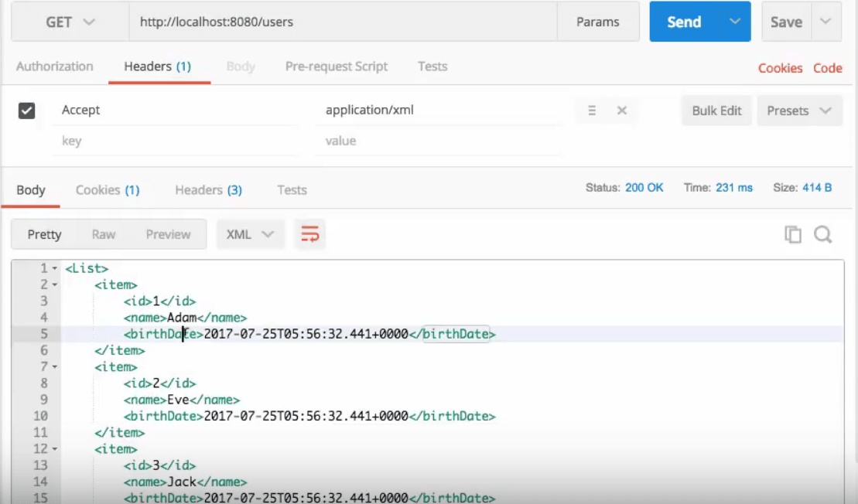
Task: Click the Adam name line in response
Action: (x=185, y=318)
